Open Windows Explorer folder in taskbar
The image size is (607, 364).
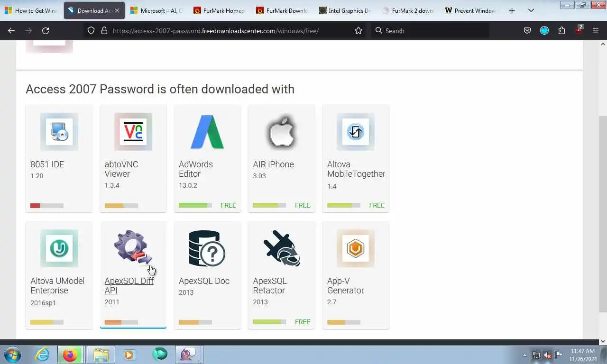click(x=101, y=355)
